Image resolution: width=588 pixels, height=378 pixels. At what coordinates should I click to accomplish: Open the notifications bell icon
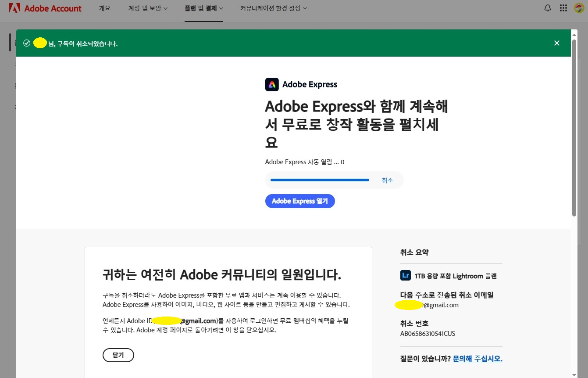[548, 8]
